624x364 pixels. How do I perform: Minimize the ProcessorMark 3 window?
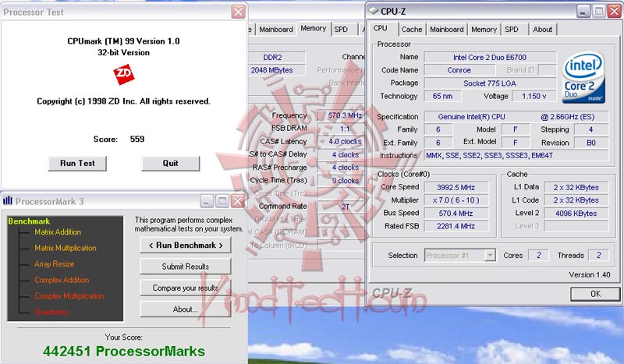point(206,201)
